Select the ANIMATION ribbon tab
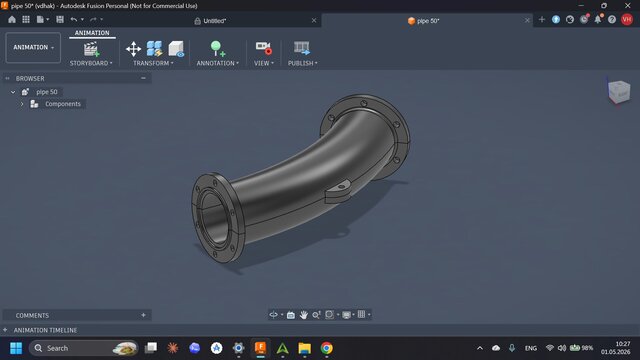Image resolution: width=640 pixels, height=360 pixels. click(92, 33)
